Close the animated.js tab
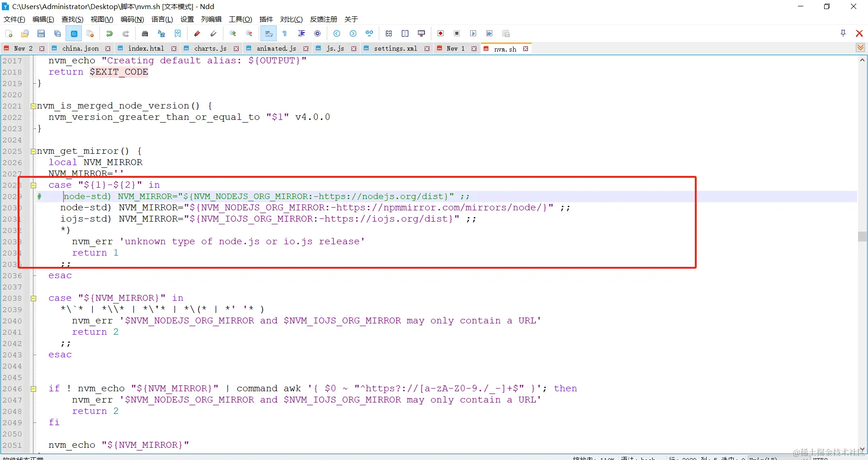This screenshot has width=868, height=460. click(x=306, y=48)
